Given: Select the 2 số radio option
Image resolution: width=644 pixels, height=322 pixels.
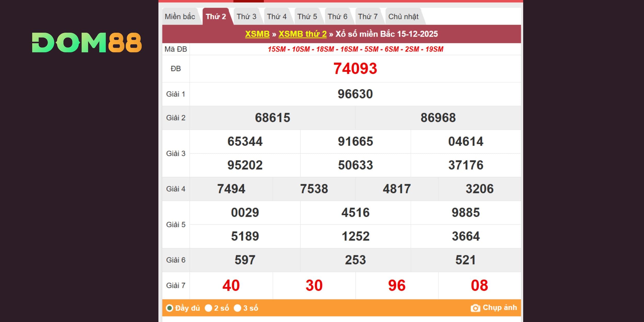Looking at the screenshot, I should coord(208,308).
